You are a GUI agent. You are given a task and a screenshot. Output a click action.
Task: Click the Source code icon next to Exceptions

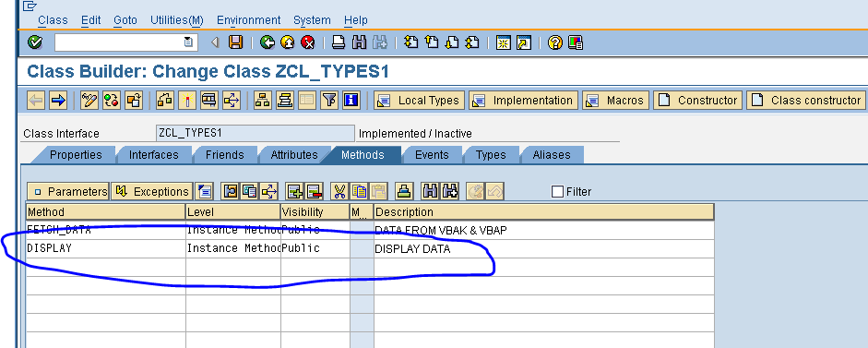(x=204, y=191)
